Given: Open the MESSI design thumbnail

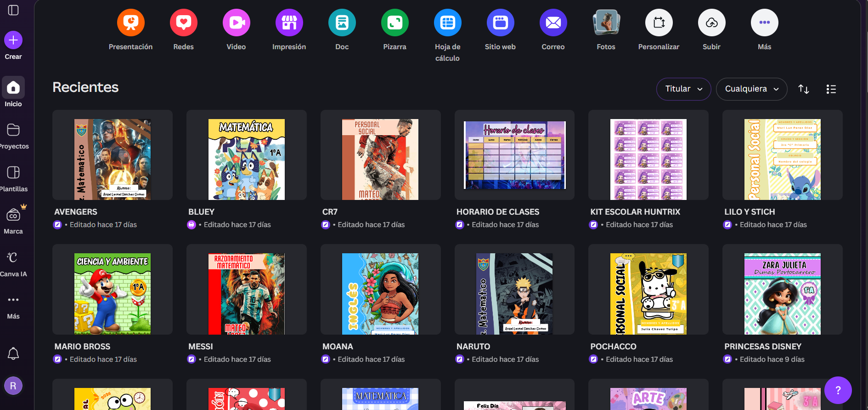Looking at the screenshot, I should [247, 290].
